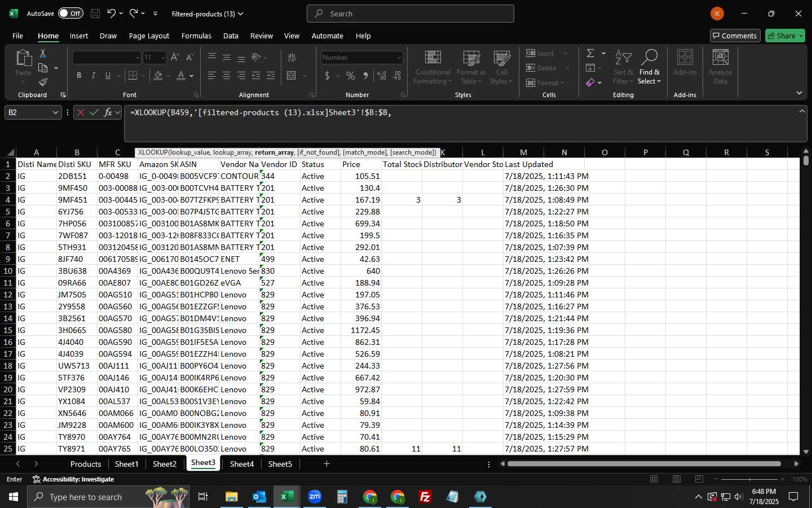
Task: Confirm formula with the checkmark icon
Action: tap(94, 112)
